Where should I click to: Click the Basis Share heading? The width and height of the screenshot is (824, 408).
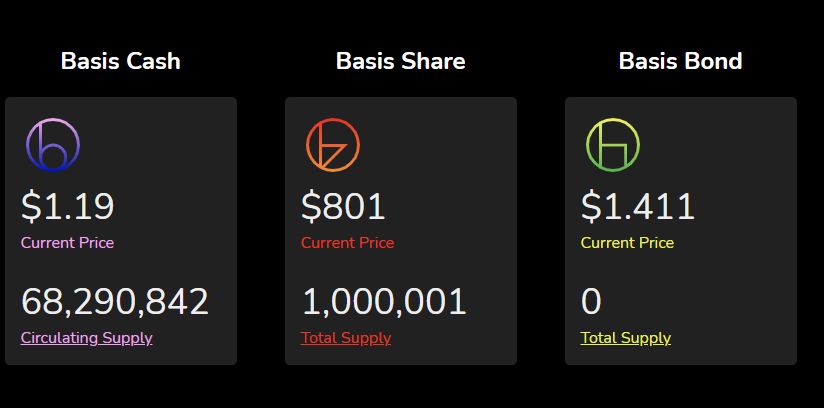pos(401,61)
